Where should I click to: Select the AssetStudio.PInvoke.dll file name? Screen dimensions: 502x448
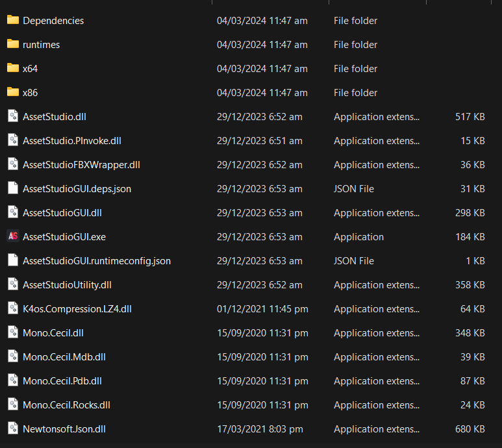click(72, 141)
